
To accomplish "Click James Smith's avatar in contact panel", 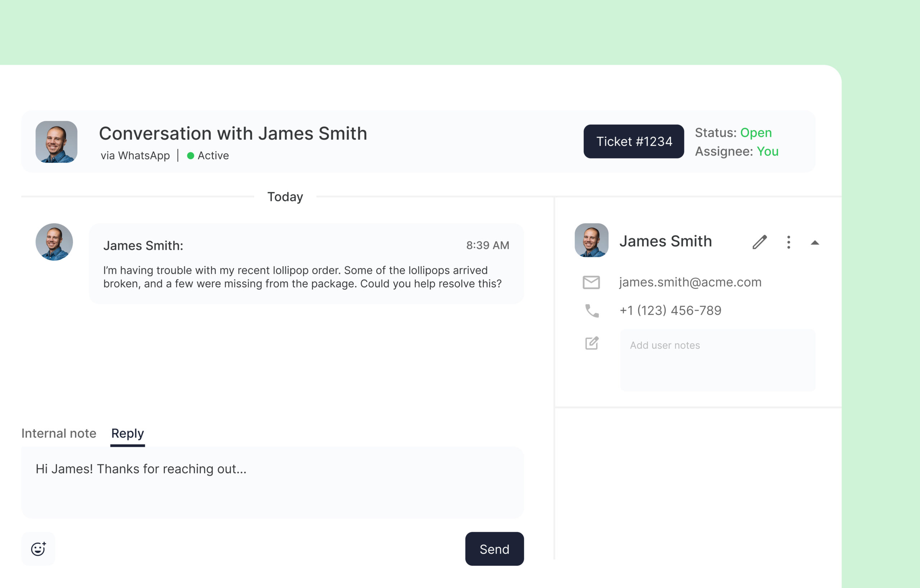I will point(592,240).
